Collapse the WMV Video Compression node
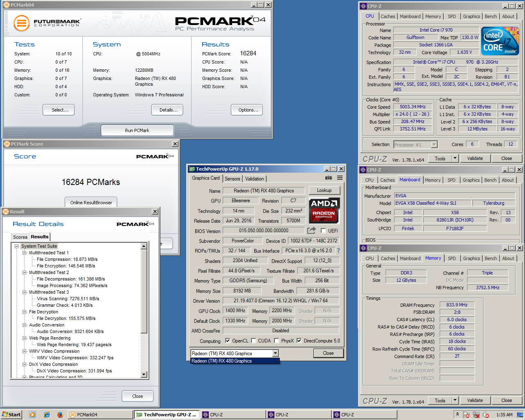This screenshot has width=525, height=420. tap(25, 351)
